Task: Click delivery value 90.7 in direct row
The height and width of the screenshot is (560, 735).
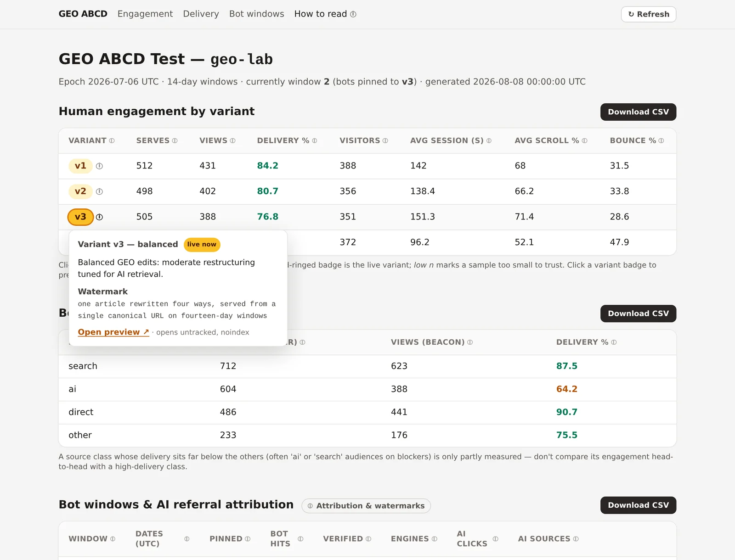Action: tap(567, 412)
